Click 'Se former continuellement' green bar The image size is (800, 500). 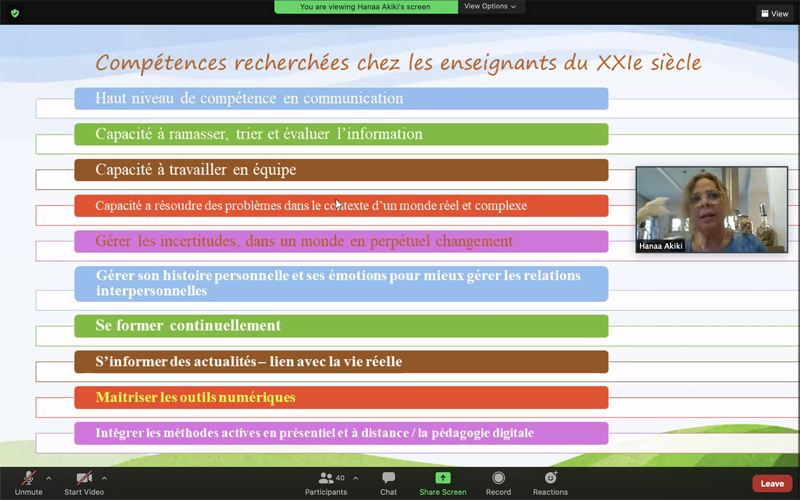341,326
